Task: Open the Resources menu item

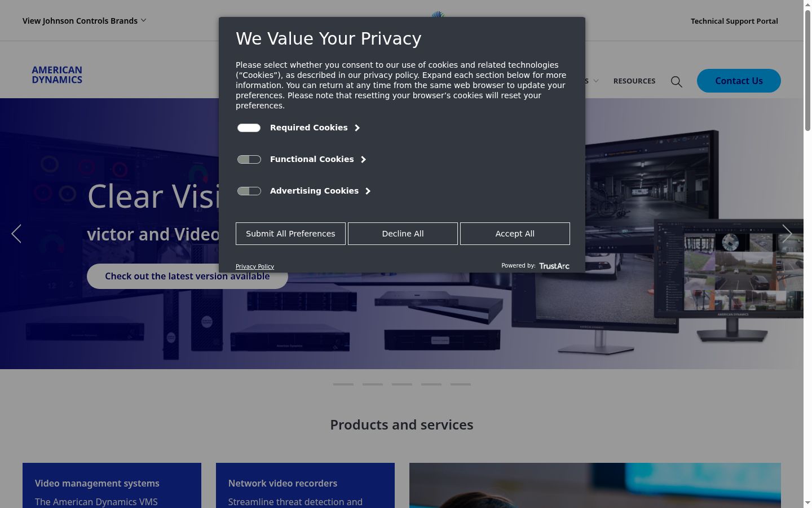Action: [x=634, y=81]
